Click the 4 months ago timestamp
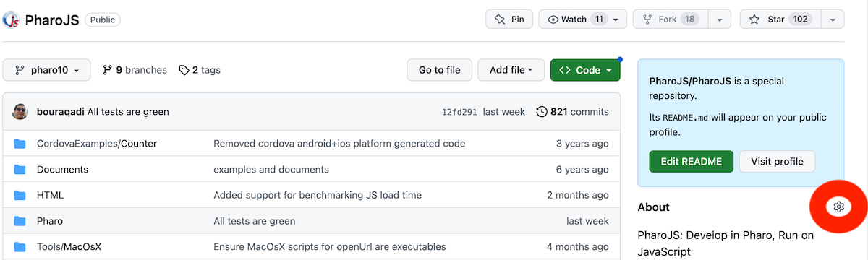This screenshot has width=868, height=260. [578, 247]
